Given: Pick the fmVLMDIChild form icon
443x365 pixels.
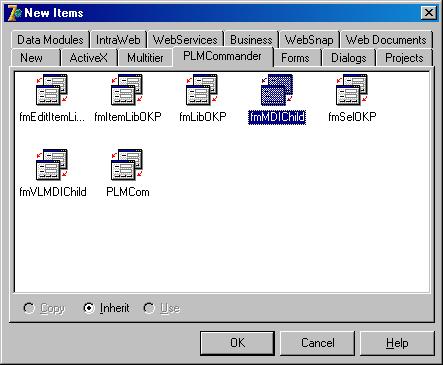Looking at the screenshot, I should pos(52,164).
